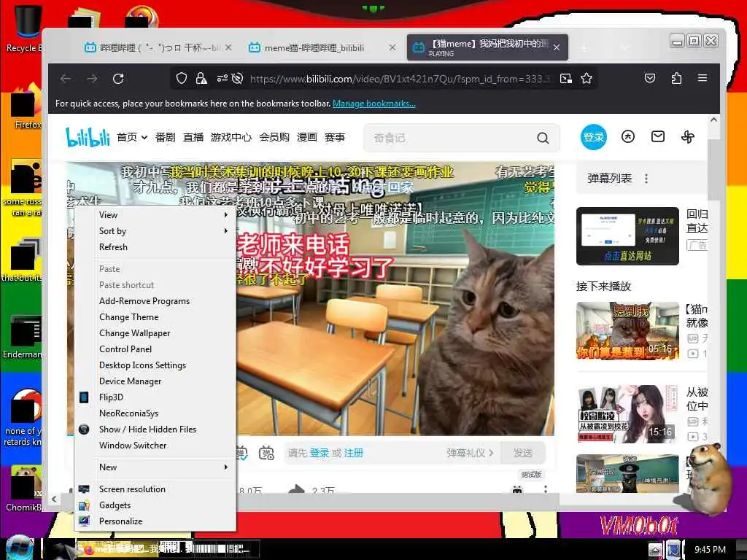Expand the Sort by submenu
The image size is (747, 560).
[x=155, y=231]
